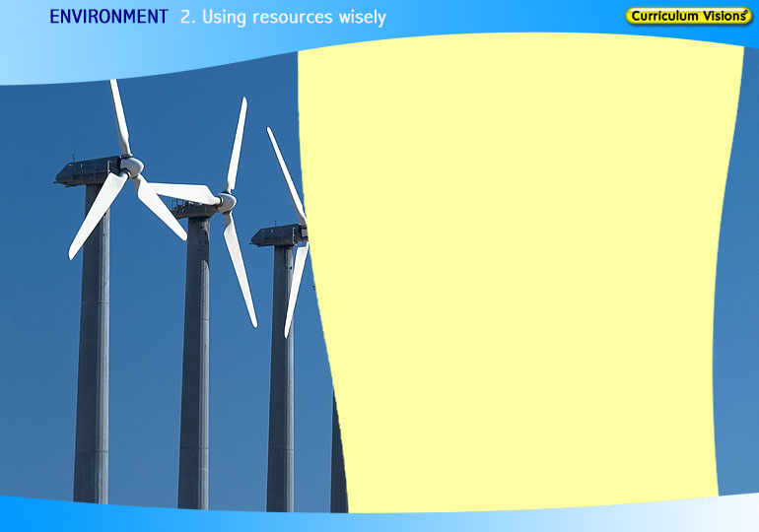Screen dimensions: 759x532
Task: Select the ENVIRONMENT heading text
Action: [108, 17]
